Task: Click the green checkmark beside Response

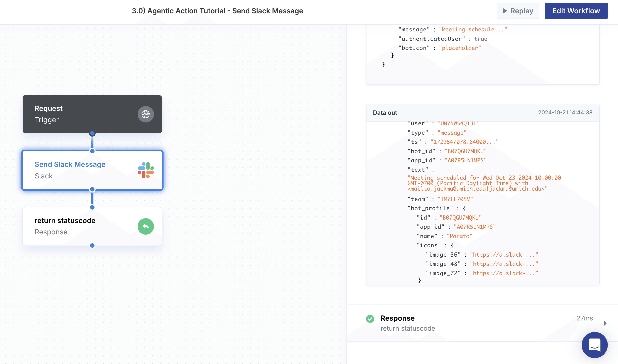Action: tap(370, 318)
